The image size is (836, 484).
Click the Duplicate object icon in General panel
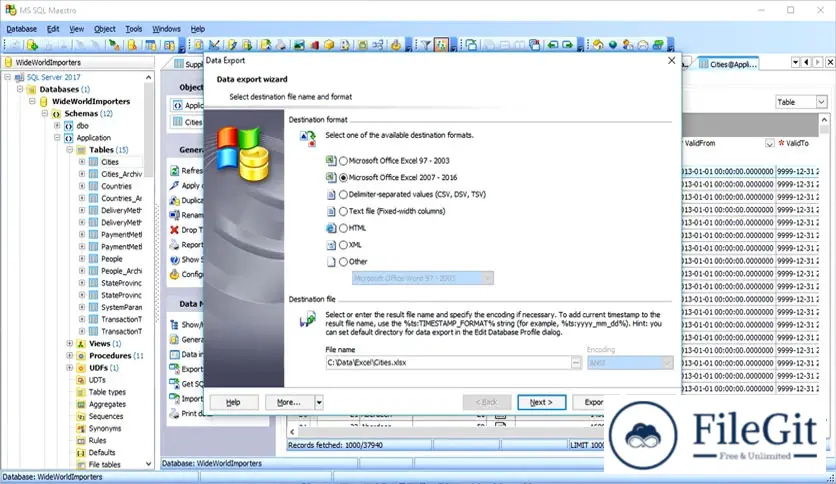click(x=174, y=200)
